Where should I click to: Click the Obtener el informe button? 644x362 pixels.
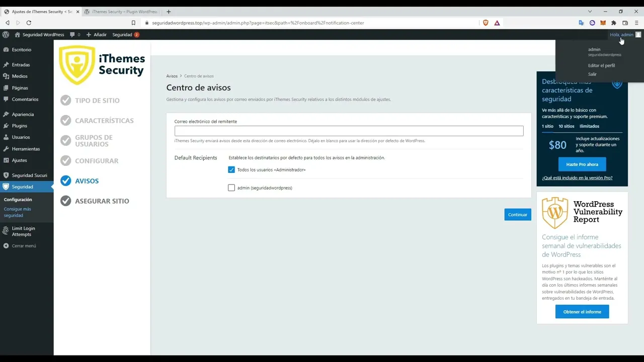pyautogui.click(x=582, y=312)
